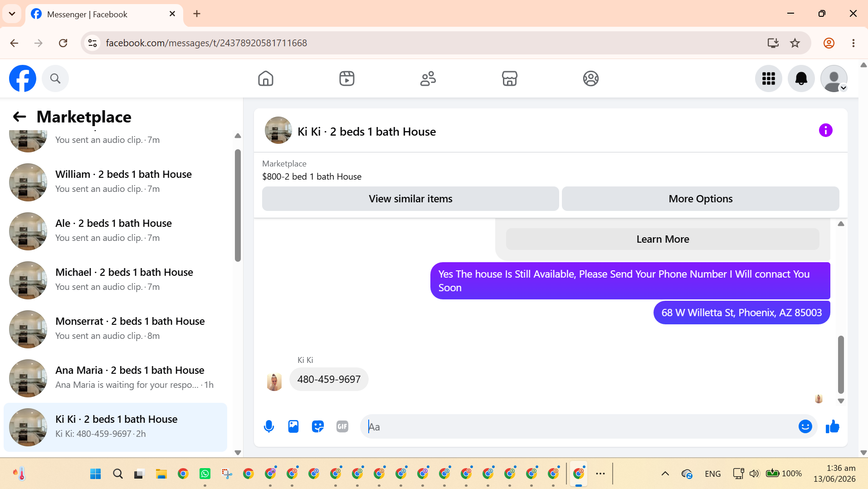Open File Explorer from the taskbar
This screenshot has width=868, height=489.
(x=161, y=474)
